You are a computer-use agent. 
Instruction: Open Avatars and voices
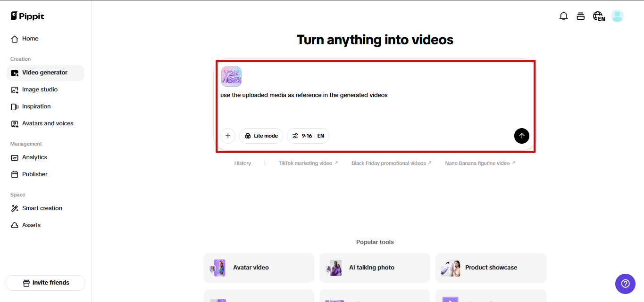(x=48, y=123)
